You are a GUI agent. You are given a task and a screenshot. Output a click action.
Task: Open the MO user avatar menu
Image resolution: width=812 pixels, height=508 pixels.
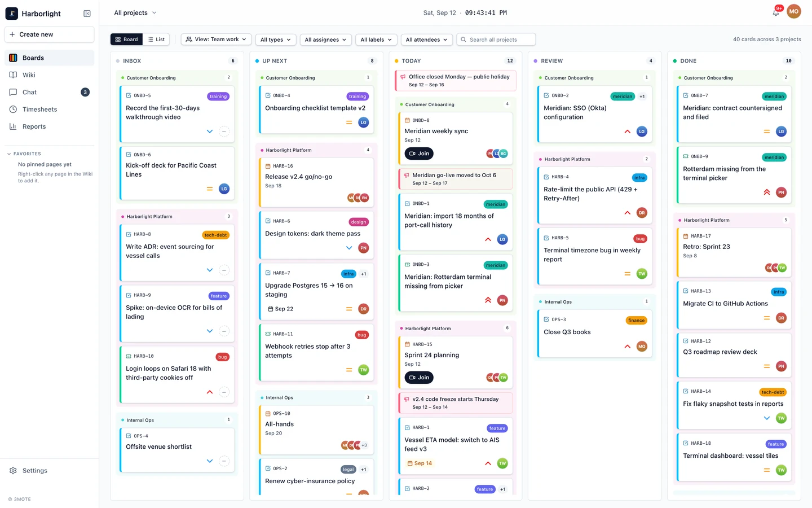(794, 11)
